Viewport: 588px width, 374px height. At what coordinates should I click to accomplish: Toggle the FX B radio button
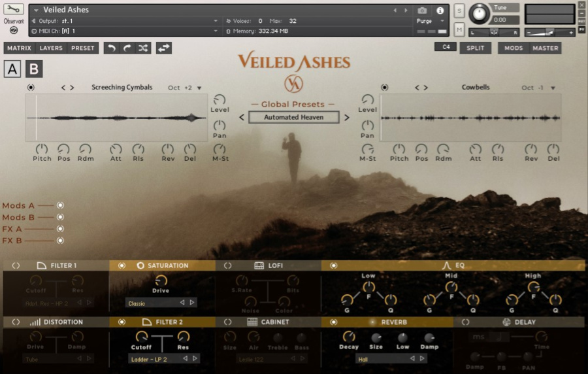click(60, 241)
